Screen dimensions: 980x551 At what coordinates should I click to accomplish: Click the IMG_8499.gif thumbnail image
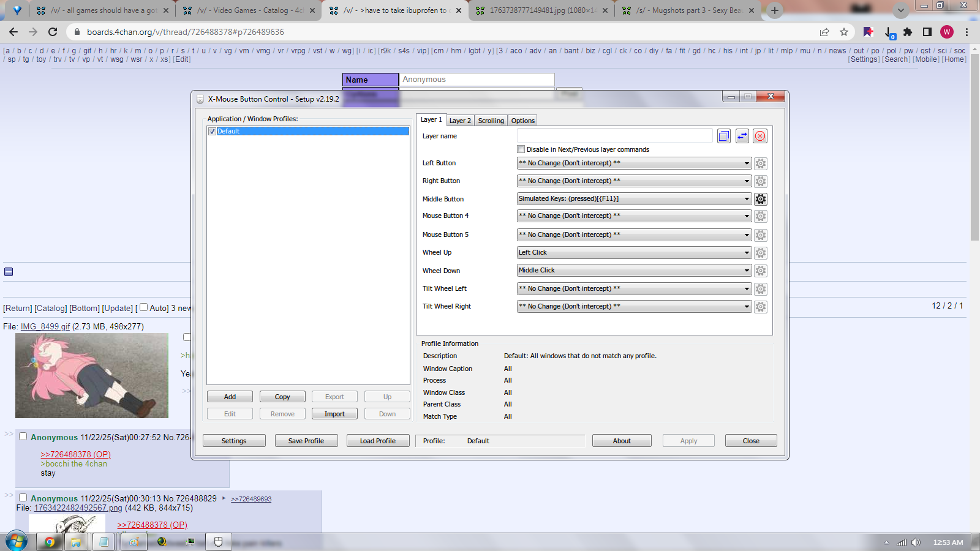92,376
